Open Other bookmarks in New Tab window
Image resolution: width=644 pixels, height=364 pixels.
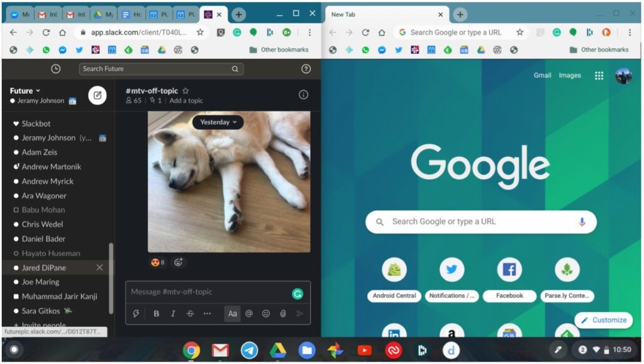[599, 50]
